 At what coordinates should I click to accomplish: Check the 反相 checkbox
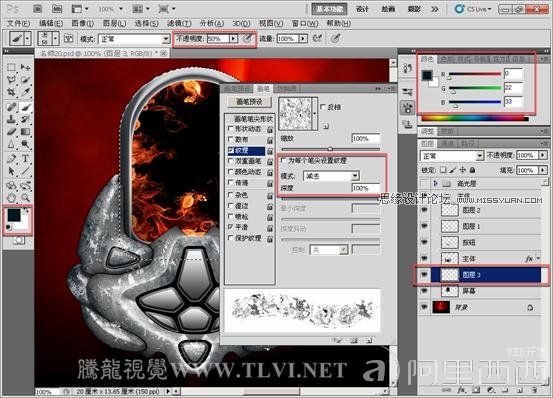323,106
